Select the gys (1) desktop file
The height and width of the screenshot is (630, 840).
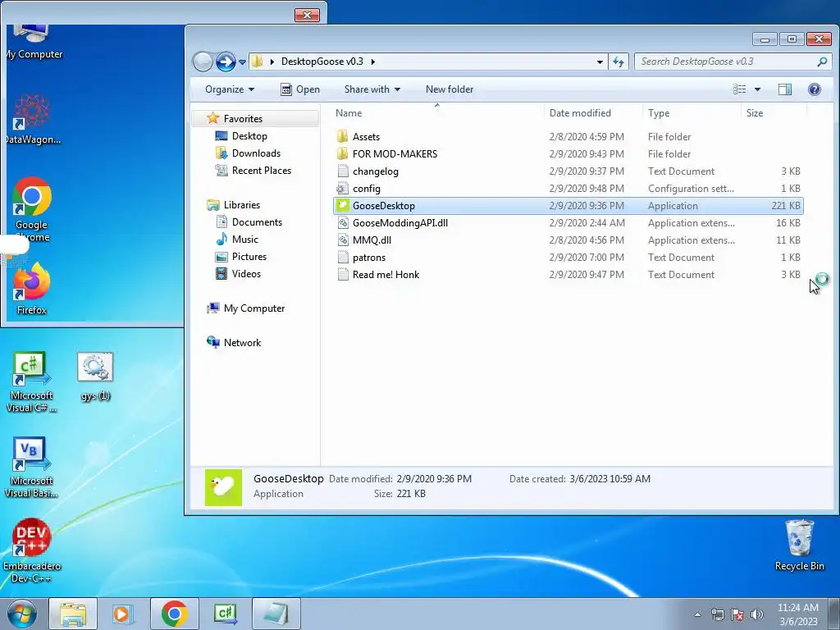pyautogui.click(x=95, y=377)
